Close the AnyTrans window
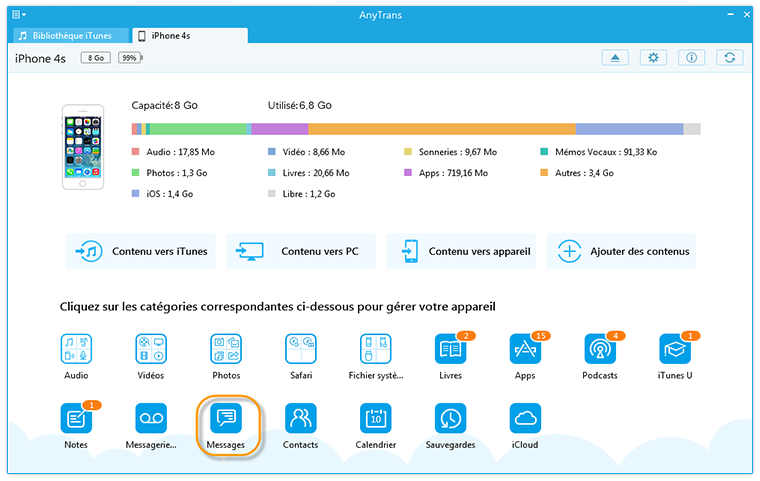760x481 pixels. [x=747, y=15]
